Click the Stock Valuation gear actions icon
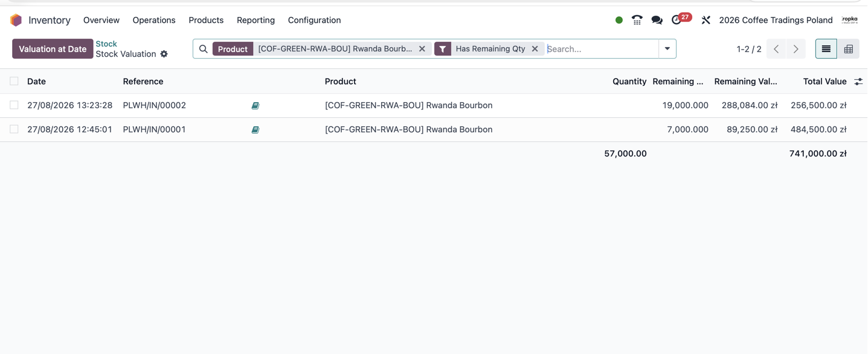This screenshot has width=868, height=354. pos(164,54)
